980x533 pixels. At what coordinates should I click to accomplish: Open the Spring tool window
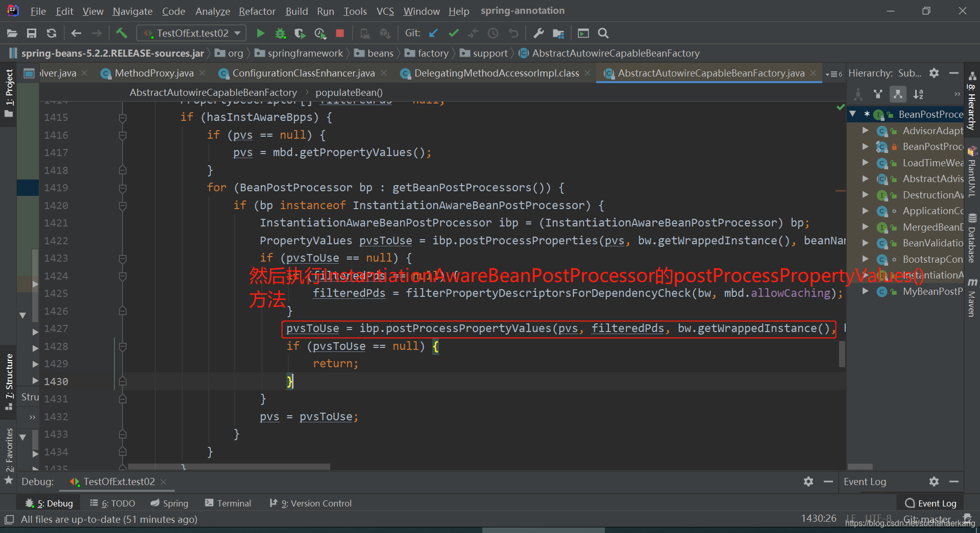[x=170, y=503]
